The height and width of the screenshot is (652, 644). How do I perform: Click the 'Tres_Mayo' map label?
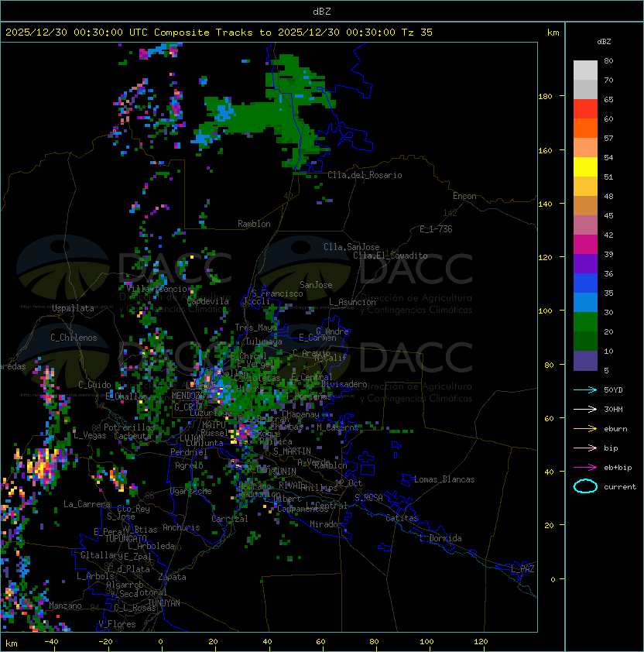(255, 328)
